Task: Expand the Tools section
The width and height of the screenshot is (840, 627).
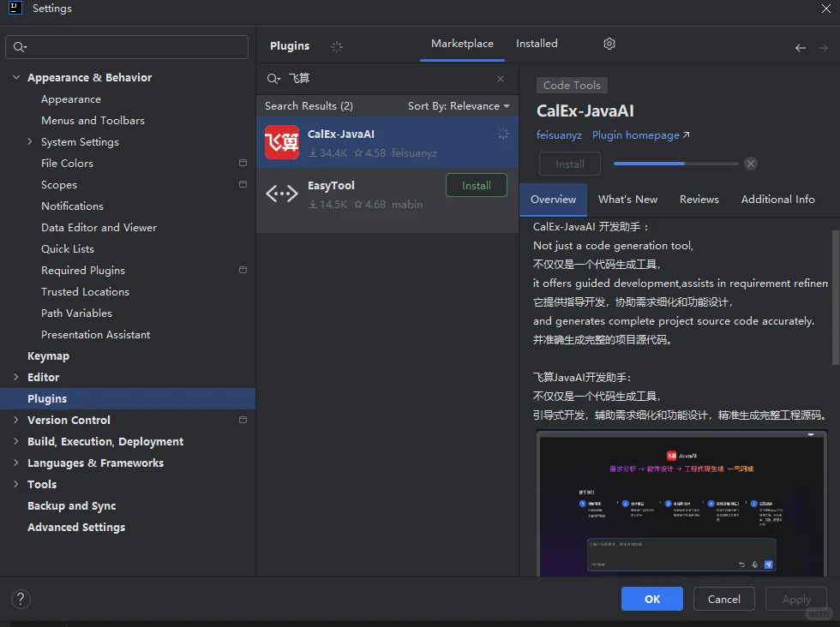Action: click(16, 484)
